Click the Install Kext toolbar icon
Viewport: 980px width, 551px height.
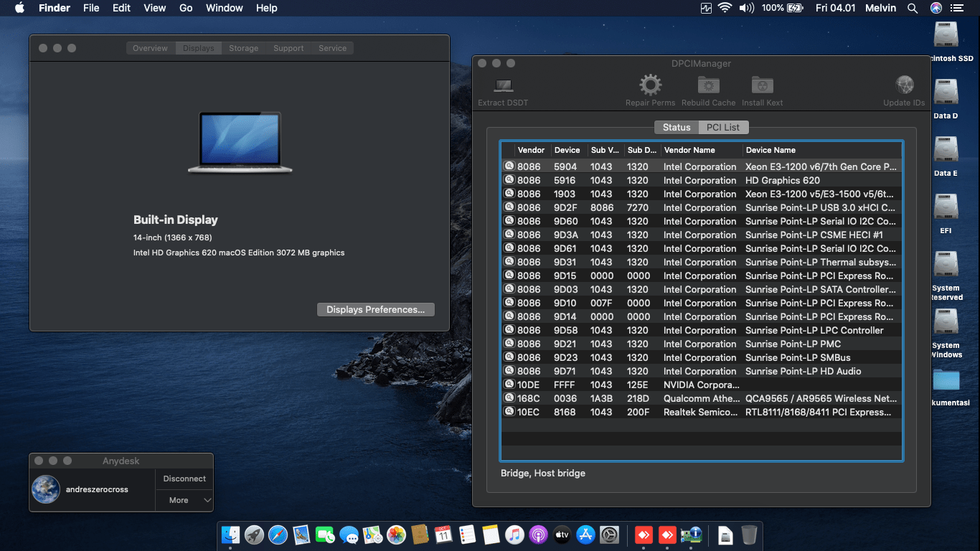click(762, 85)
